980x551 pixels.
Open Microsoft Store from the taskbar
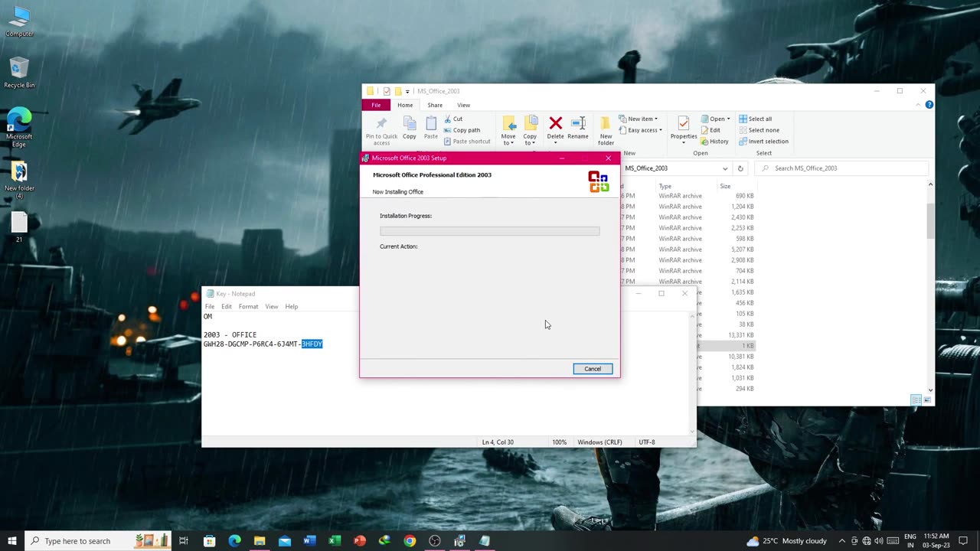pos(209,541)
